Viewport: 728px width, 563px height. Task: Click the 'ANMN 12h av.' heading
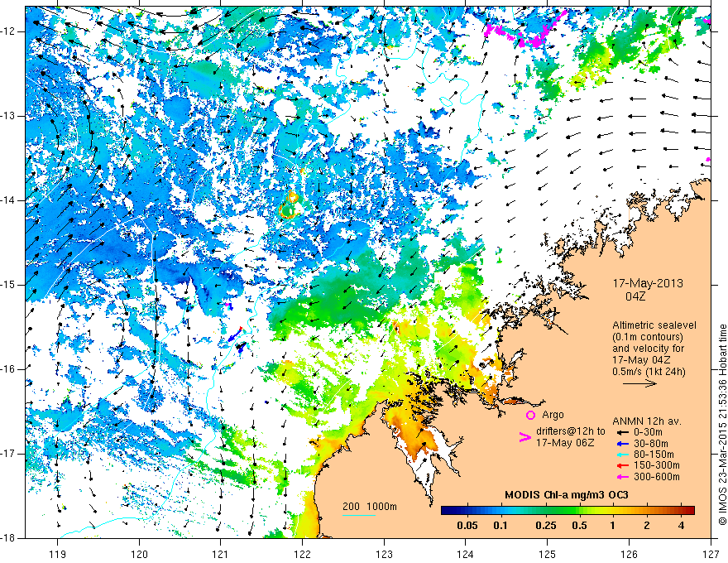647,421
